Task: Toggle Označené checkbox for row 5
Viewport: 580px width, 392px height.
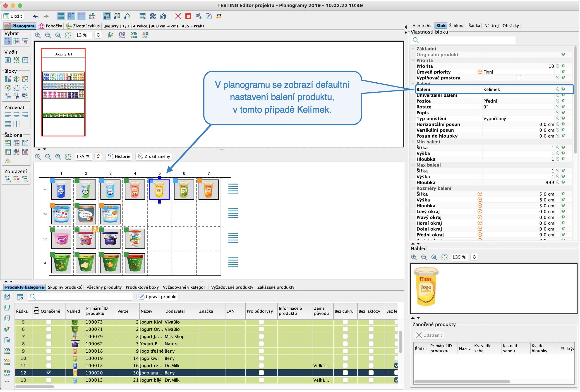Action: point(49,322)
